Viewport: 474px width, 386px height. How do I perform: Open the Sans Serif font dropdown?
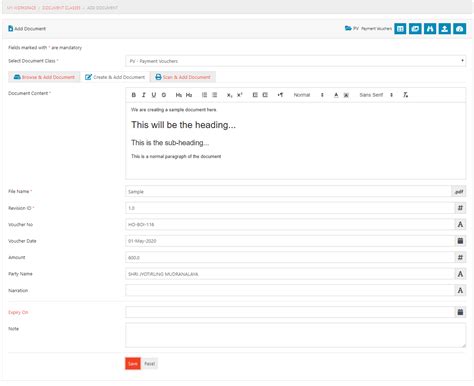376,95
